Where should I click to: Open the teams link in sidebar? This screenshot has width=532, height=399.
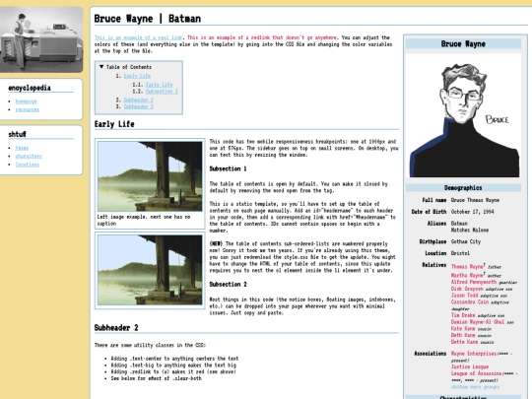tap(22, 148)
